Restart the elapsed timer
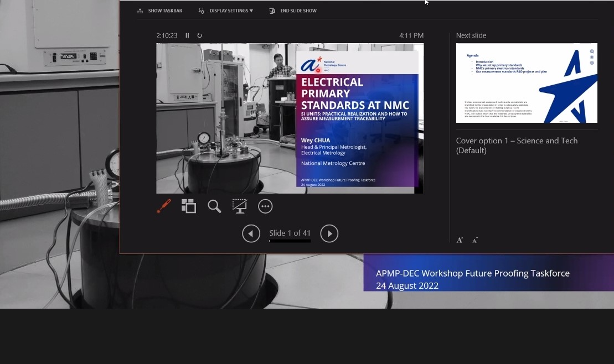The height and width of the screenshot is (364, 614). pyautogui.click(x=199, y=35)
